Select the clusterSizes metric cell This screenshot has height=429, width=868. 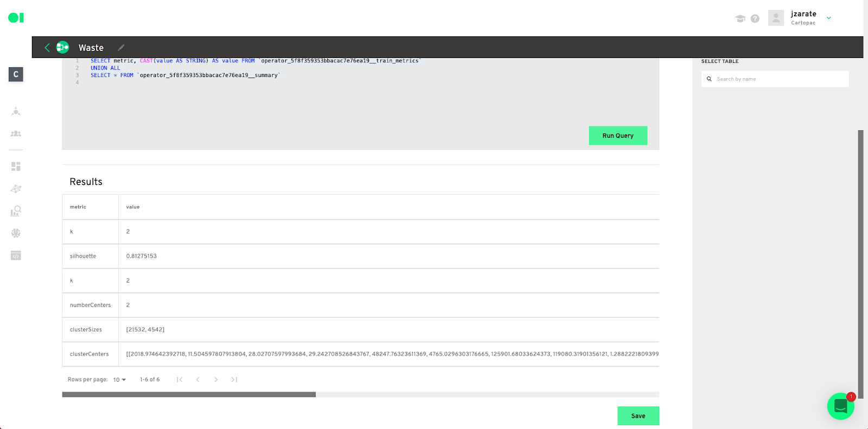pos(90,330)
